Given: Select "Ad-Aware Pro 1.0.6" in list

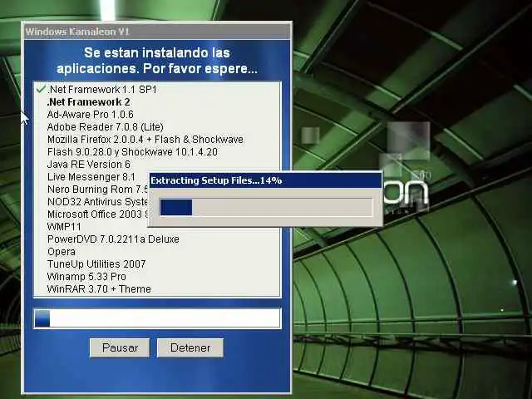Looking at the screenshot, I should (91, 115).
